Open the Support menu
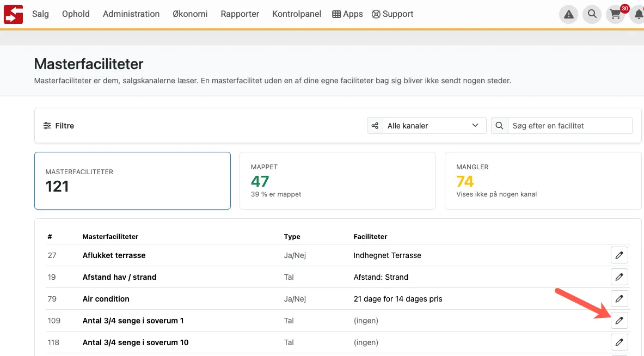The height and width of the screenshot is (356, 644). [x=392, y=14]
